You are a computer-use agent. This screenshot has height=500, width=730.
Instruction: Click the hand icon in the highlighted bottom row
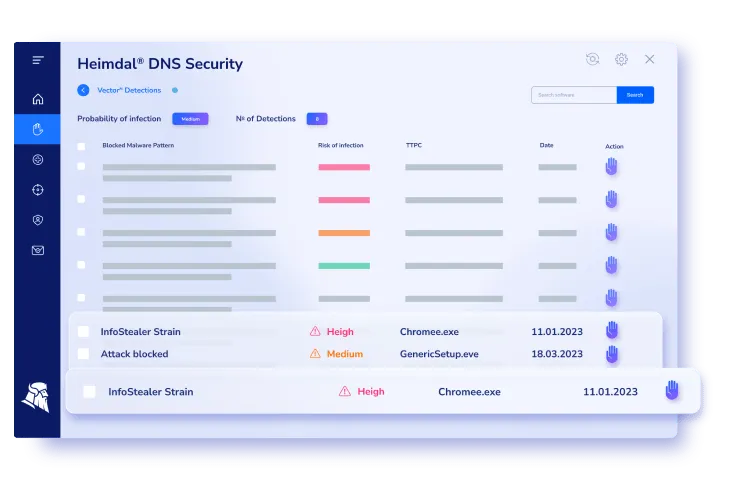[672, 390]
